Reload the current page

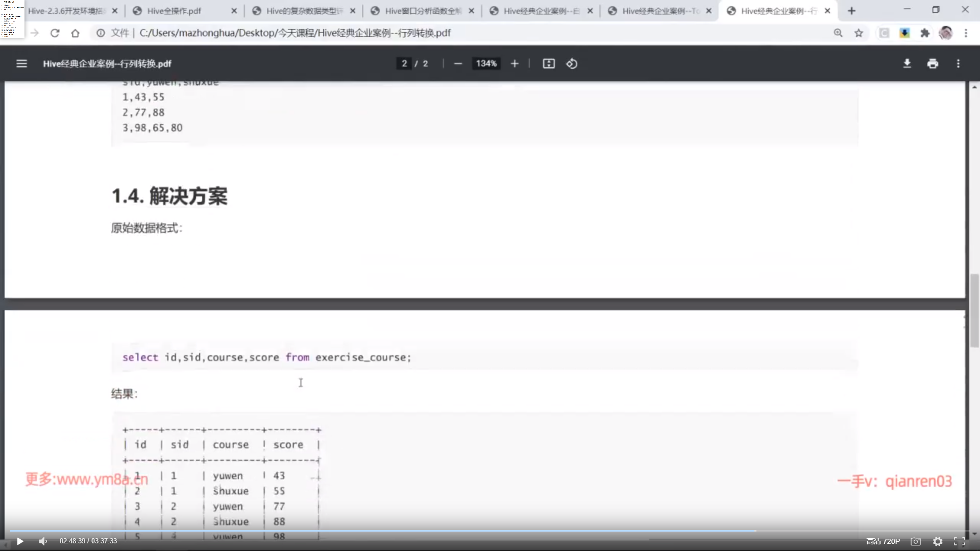(55, 33)
